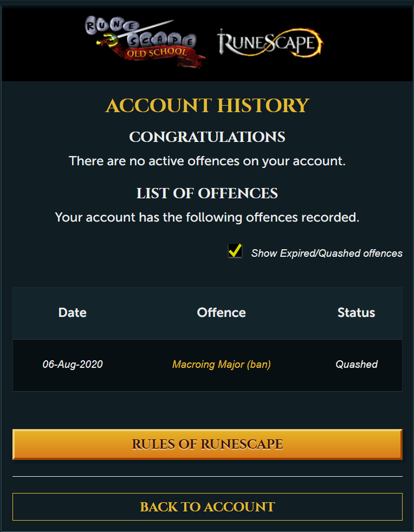Screen dimensions: 414x532
Task: Select the Status column header
Action: click(357, 313)
